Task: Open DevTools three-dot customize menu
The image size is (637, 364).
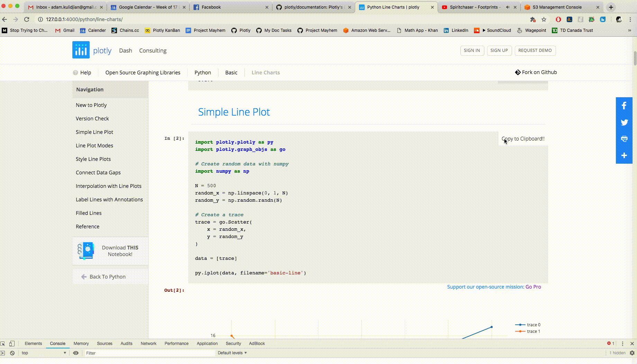Action: click(x=622, y=344)
